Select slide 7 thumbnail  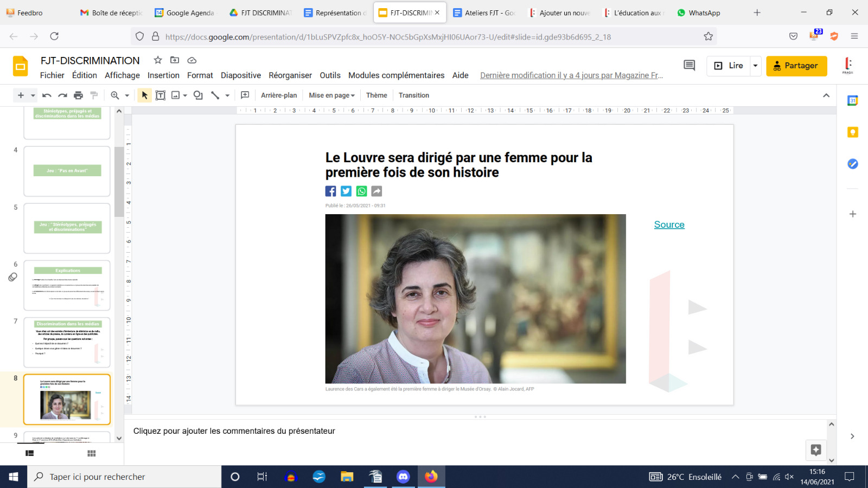67,342
